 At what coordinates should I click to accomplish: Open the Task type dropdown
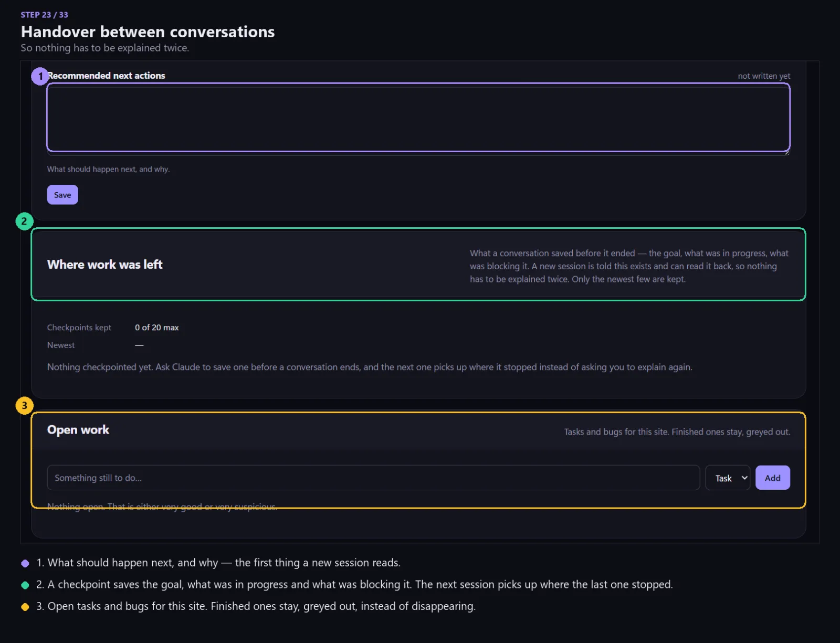728,478
